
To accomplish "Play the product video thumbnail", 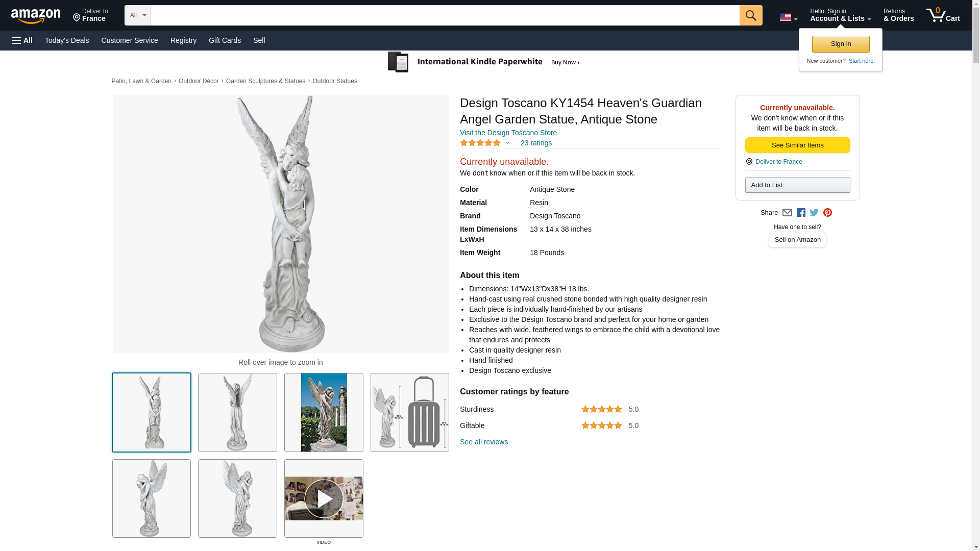I will [324, 498].
